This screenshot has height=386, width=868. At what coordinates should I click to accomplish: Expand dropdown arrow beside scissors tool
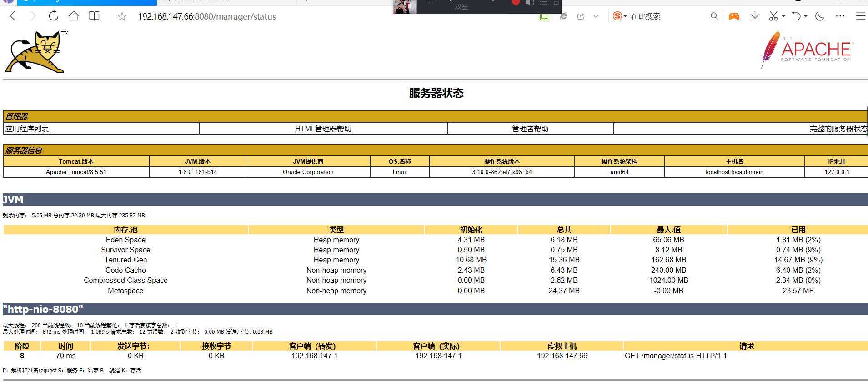(x=783, y=16)
